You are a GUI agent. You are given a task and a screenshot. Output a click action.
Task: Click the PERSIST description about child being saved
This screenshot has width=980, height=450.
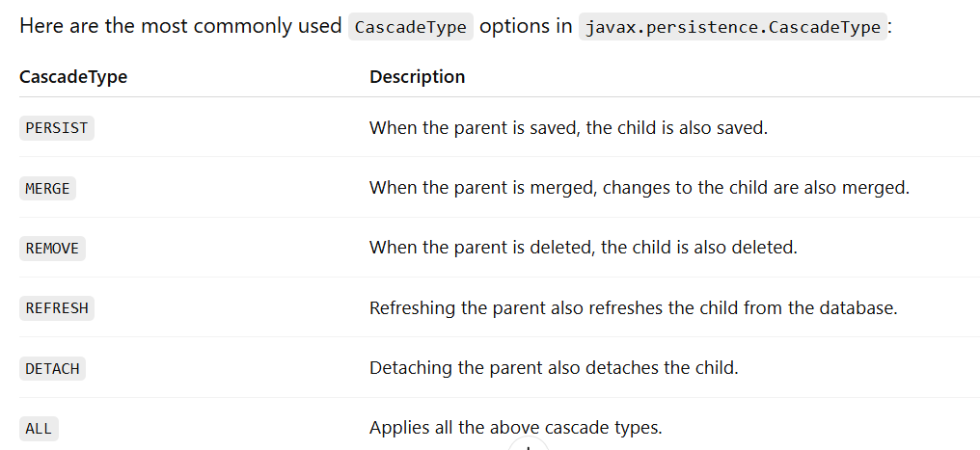pos(568,128)
